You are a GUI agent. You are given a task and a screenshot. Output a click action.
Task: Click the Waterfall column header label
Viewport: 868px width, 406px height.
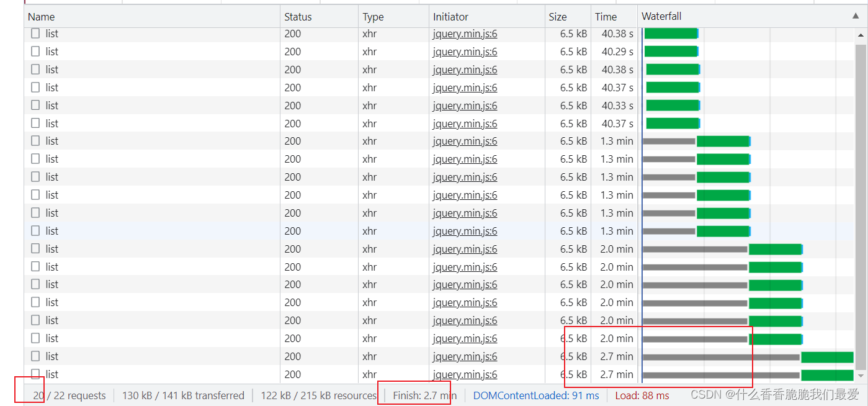(x=661, y=17)
